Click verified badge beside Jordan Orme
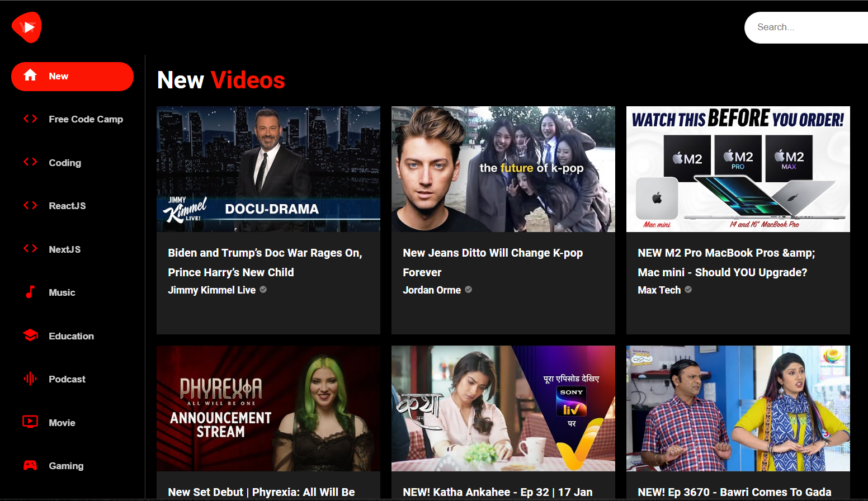868x501 pixels. 469,290
